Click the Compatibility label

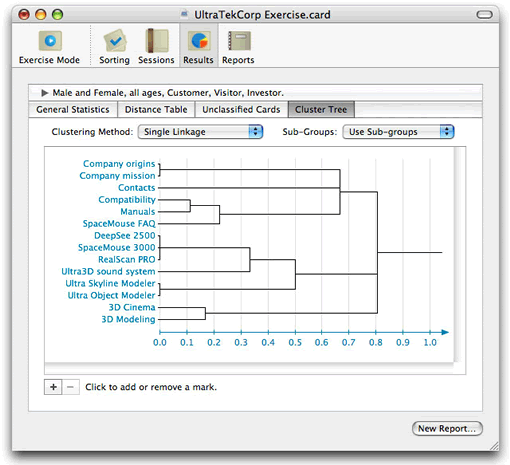[127, 200]
